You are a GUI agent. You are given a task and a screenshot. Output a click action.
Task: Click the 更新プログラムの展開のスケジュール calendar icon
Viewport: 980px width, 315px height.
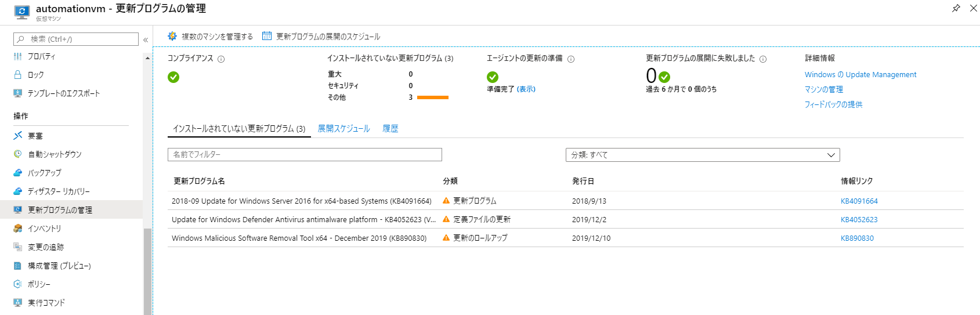[x=267, y=36]
